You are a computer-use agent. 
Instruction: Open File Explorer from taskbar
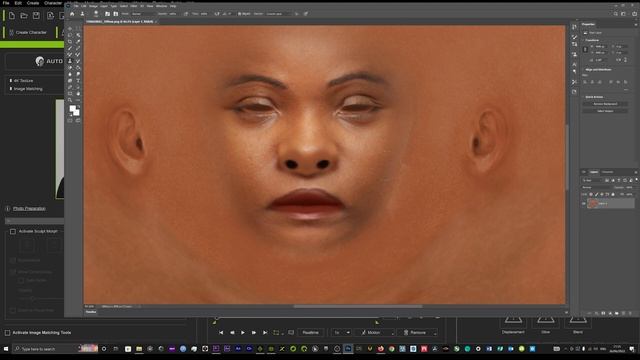tap(139, 349)
